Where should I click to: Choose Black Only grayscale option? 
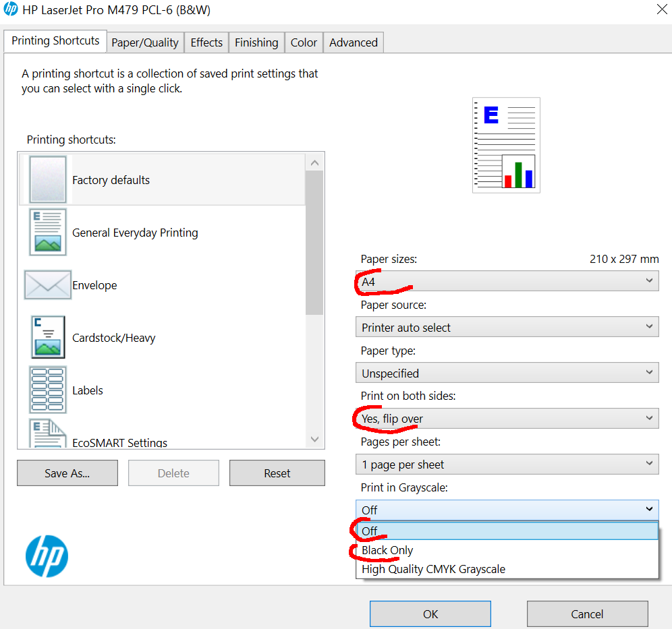[507, 550]
